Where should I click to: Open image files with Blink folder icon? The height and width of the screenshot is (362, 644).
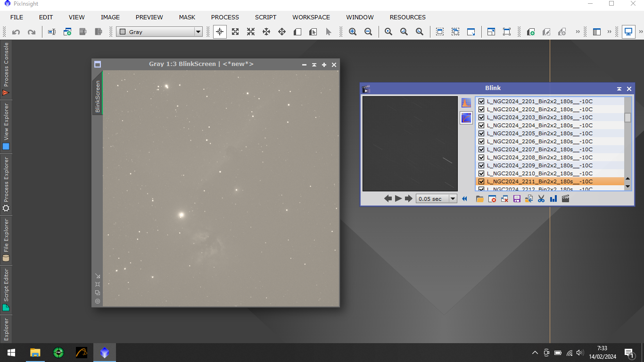pyautogui.click(x=480, y=199)
